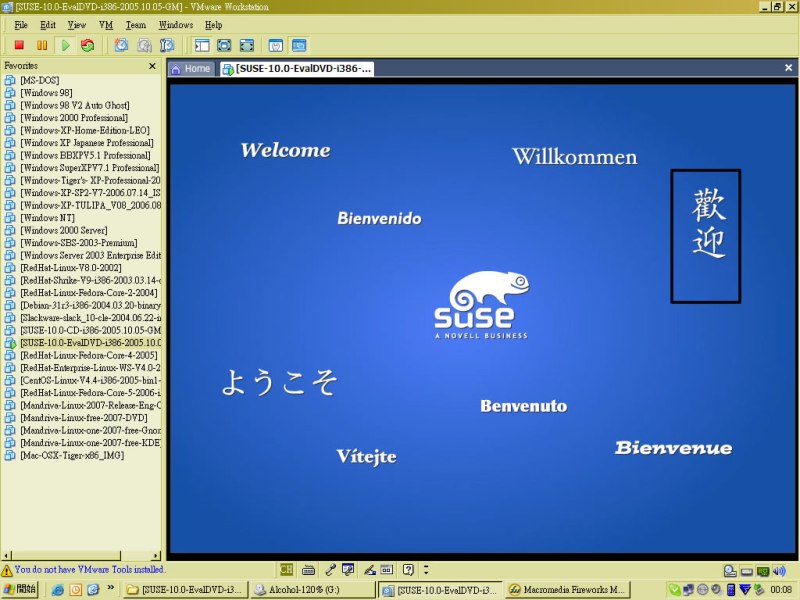Select [Windows 98 V2 Auto Ghost] favorite
This screenshot has height=600, width=800.
tap(75, 105)
